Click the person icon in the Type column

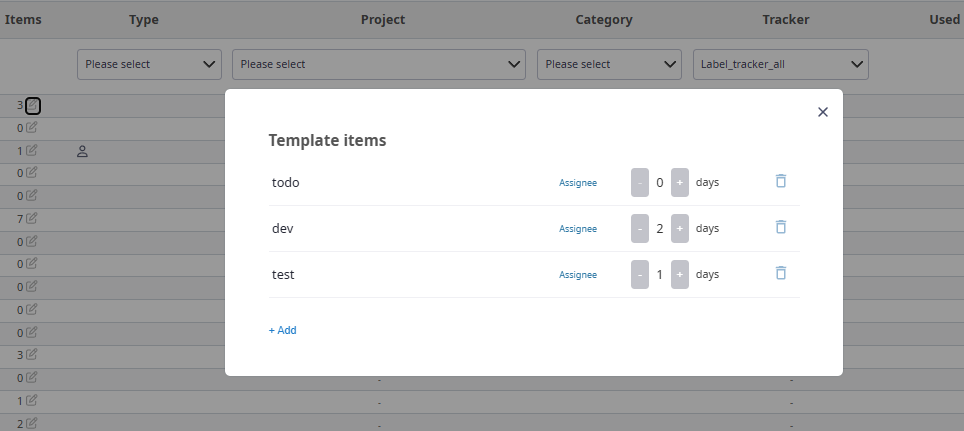tap(83, 151)
